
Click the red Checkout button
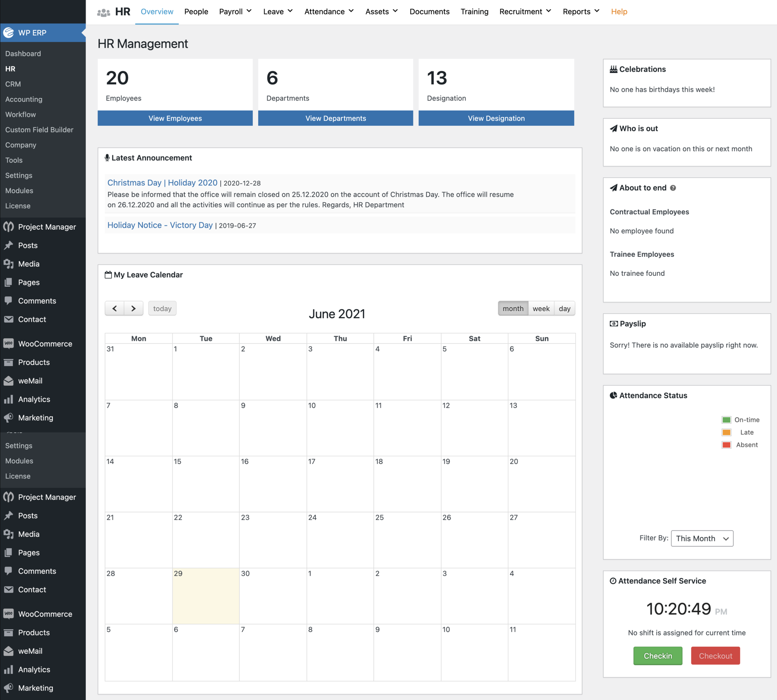pos(715,656)
